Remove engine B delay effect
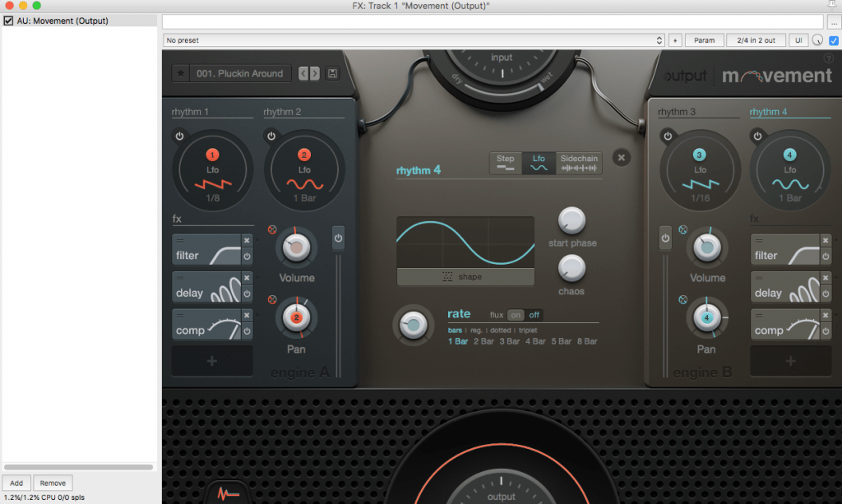The height and width of the screenshot is (504, 842). coord(826,278)
